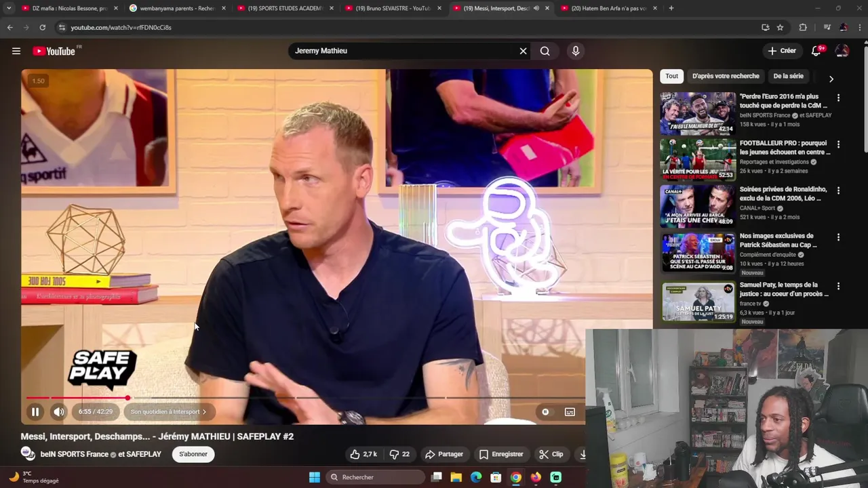Pause the video
Screen dimensions: 868x488
35,411
